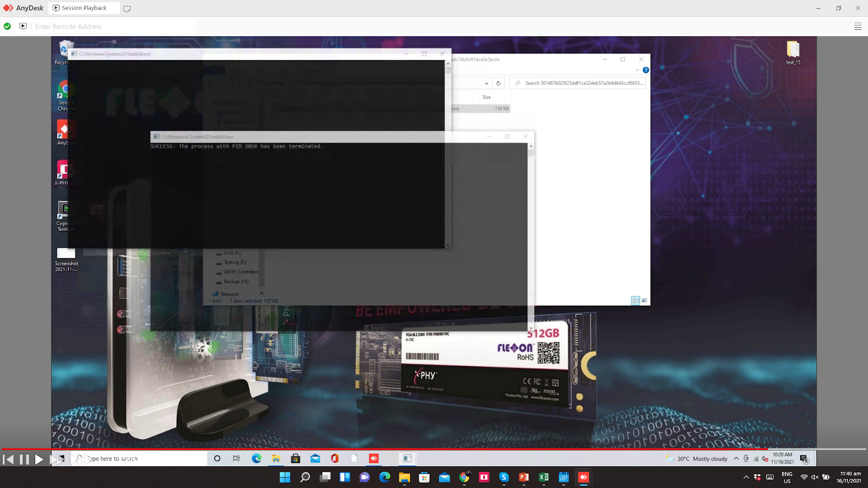
Task: Click the red playback progress bar
Action: click(380, 449)
